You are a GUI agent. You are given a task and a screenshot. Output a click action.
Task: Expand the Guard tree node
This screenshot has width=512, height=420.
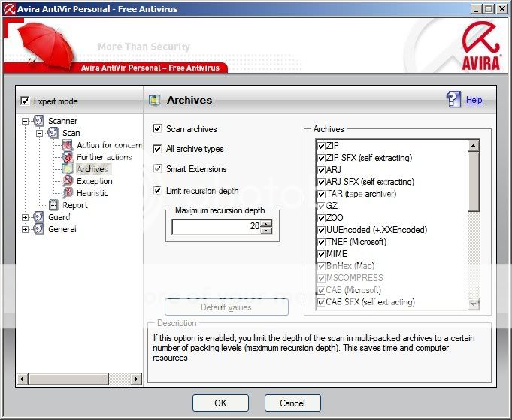pos(25,217)
